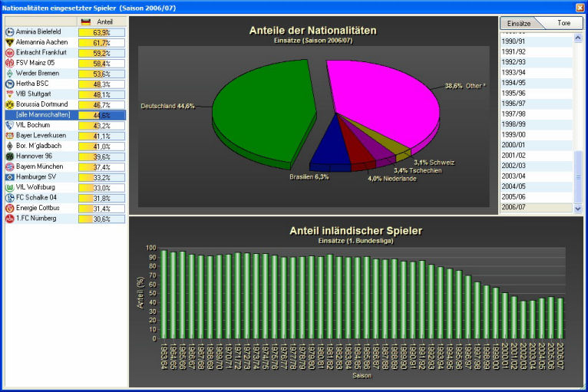This screenshot has height=392, width=588.
Task: Click the FC Schalke 04 club crest icon
Action: (10, 198)
